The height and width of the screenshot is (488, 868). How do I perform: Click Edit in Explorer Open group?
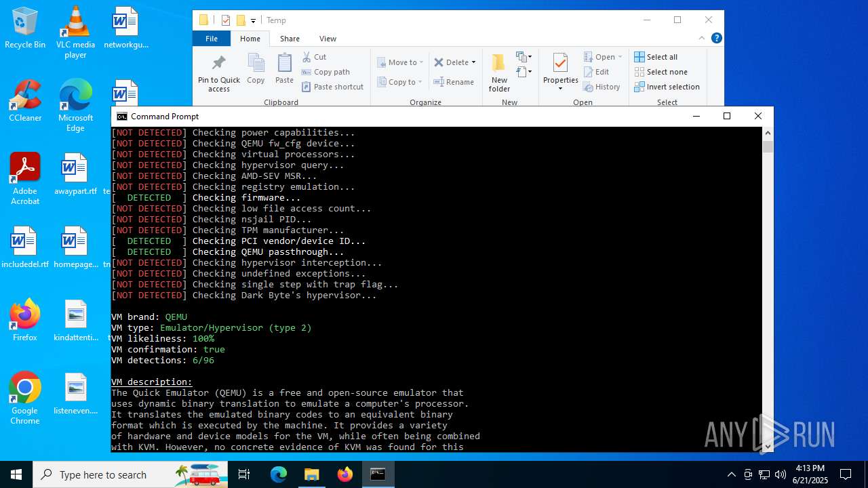[596, 72]
